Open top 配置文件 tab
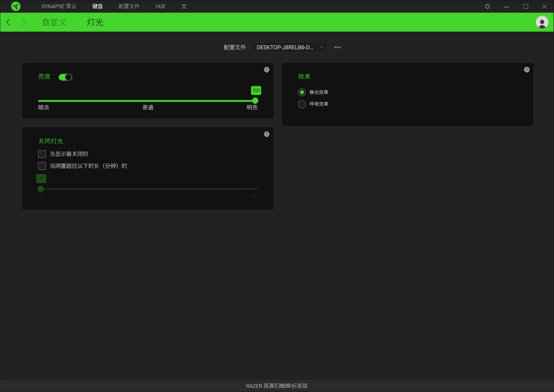The height and width of the screenshot is (392, 554). (x=129, y=7)
